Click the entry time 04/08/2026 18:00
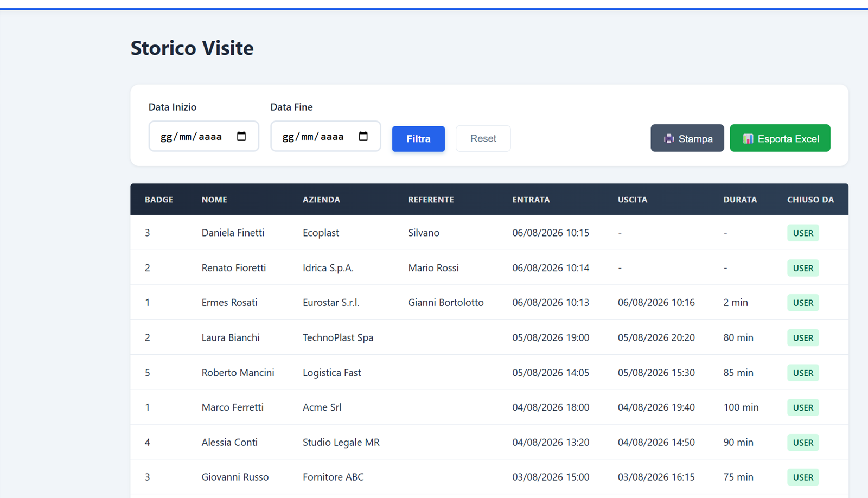Viewport: 868px width, 498px height. (x=551, y=407)
